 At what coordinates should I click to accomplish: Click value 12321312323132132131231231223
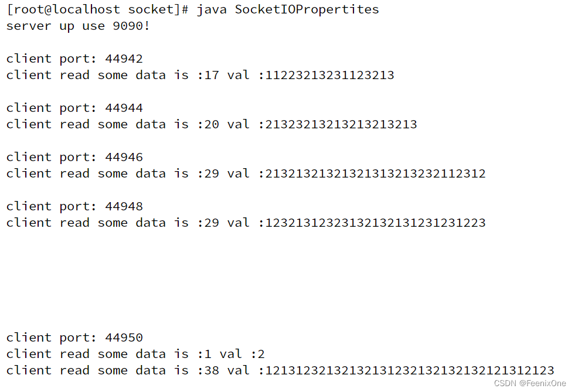(x=375, y=223)
